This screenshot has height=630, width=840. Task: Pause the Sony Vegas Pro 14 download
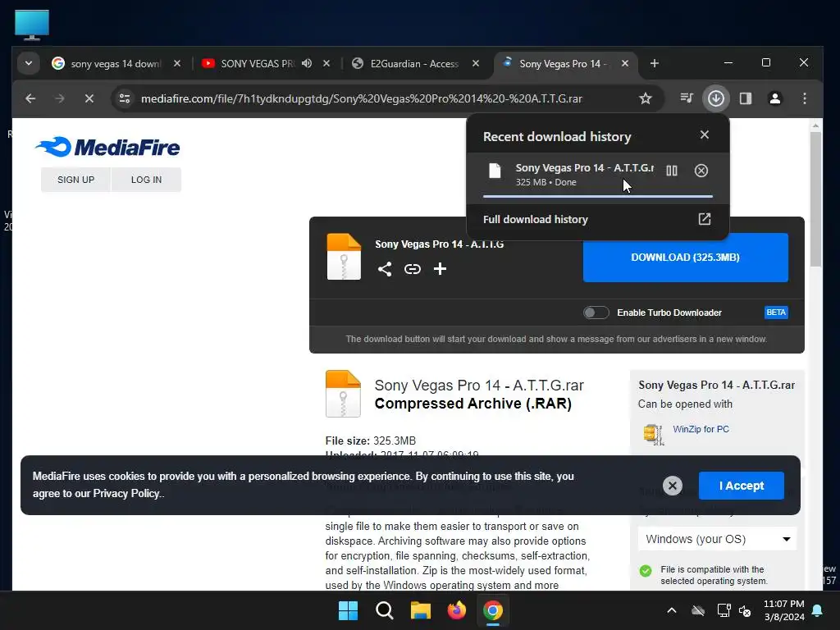[672, 171]
